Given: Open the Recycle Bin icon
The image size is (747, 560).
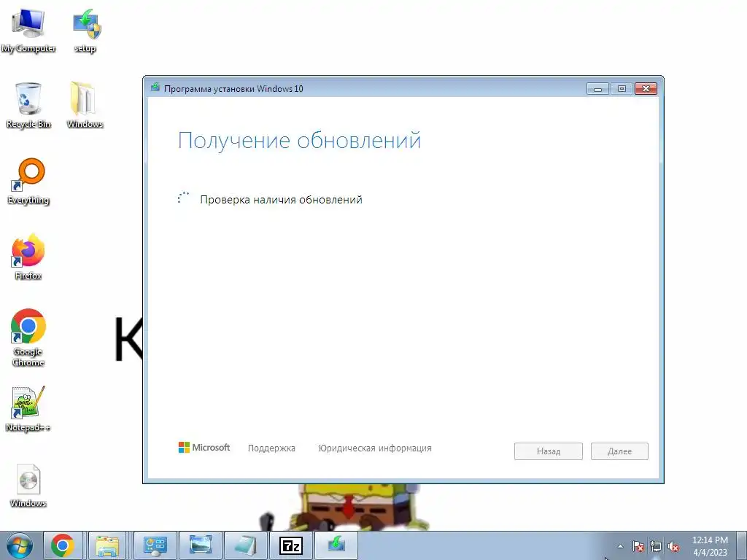Looking at the screenshot, I should (x=28, y=105).
